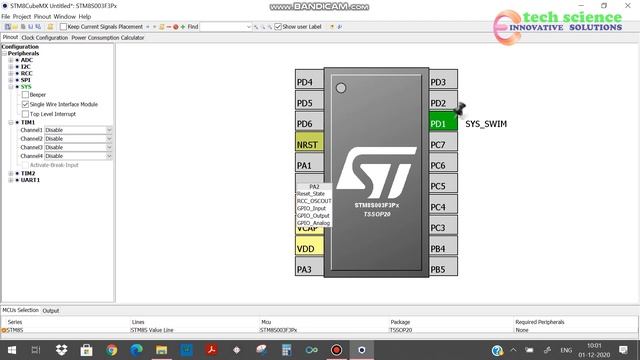Click the NRST pin on the chip
Screen dimensions: 640x360
(309, 142)
